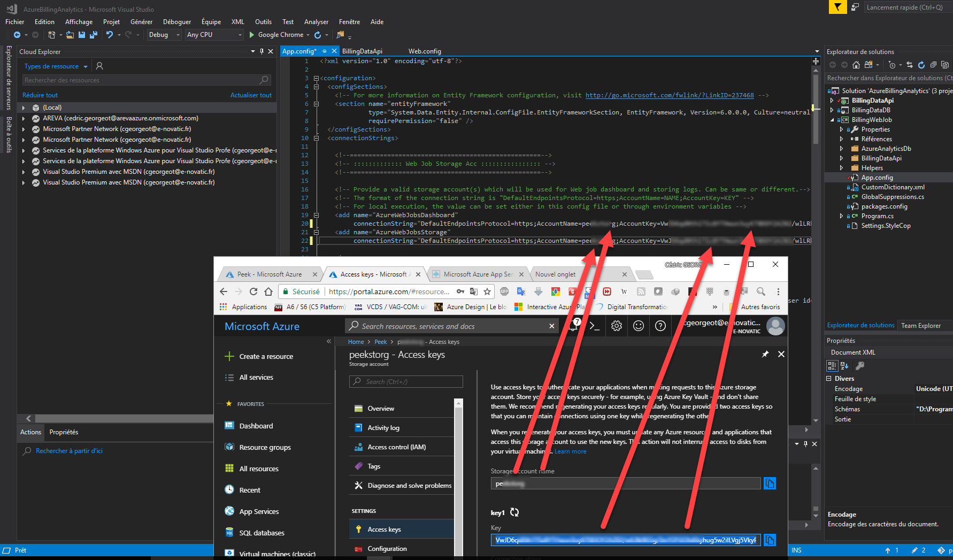Click the Home breadcrumb in Azure portal
The image size is (953, 560).
click(356, 342)
